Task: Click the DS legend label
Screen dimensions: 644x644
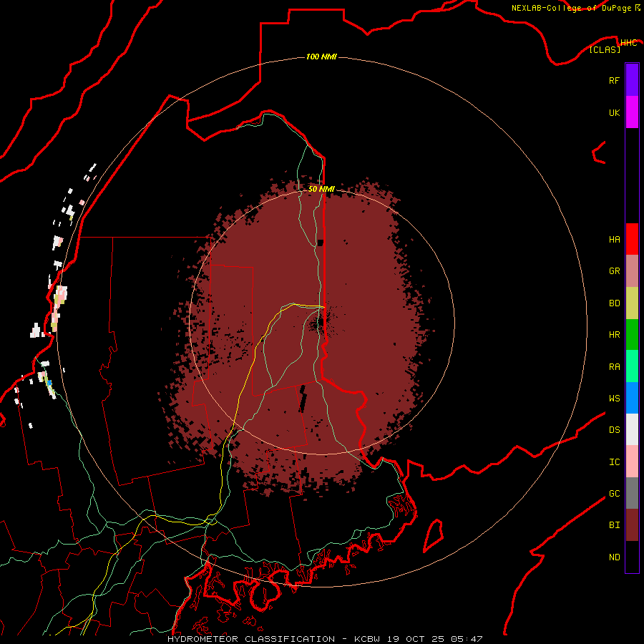Action: (x=614, y=430)
